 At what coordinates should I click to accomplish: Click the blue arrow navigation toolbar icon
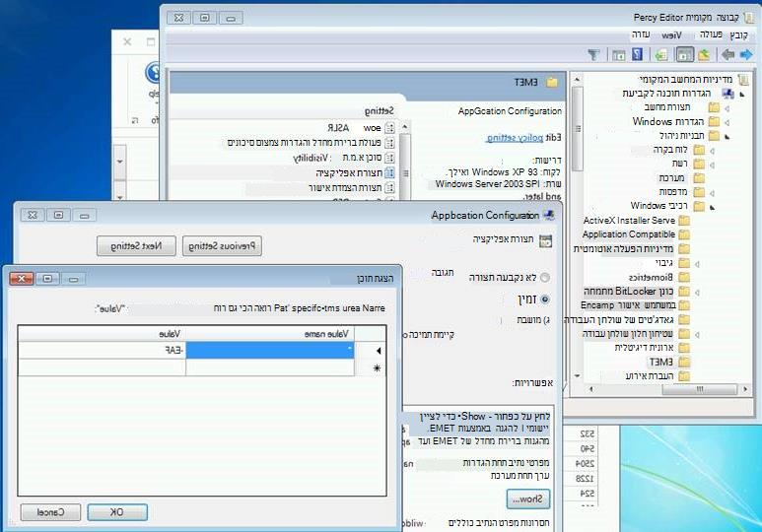pos(746,54)
